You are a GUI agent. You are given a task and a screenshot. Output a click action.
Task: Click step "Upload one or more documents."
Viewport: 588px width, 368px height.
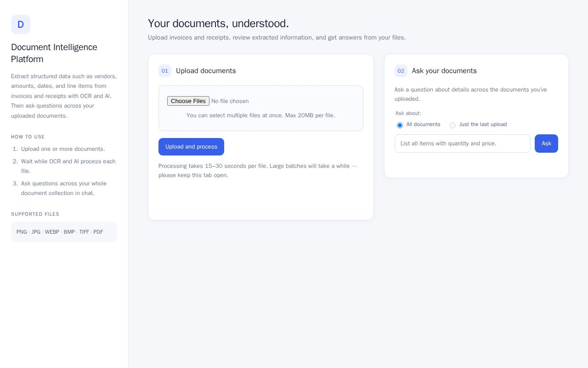(63, 149)
